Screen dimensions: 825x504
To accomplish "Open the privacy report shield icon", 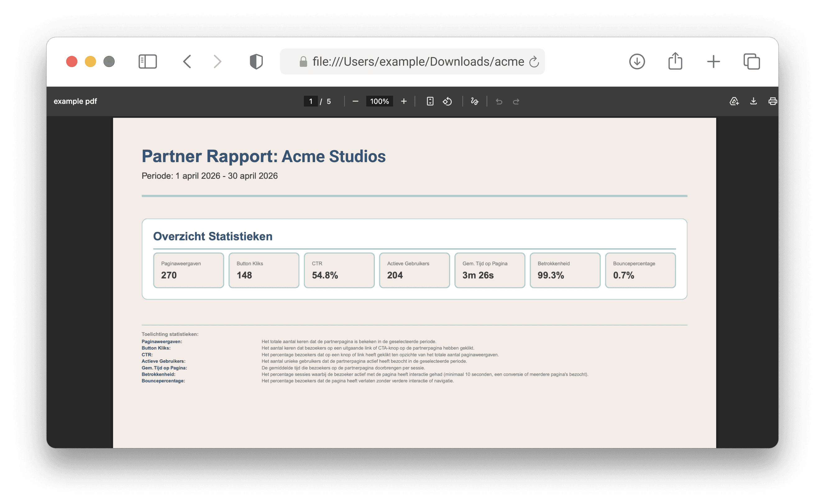I will (x=256, y=61).
